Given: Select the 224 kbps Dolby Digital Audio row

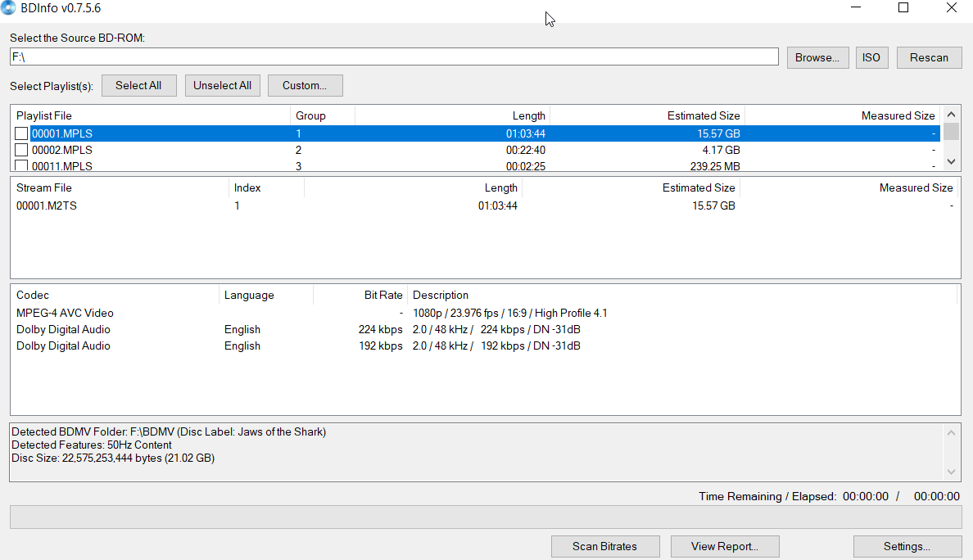Looking at the screenshot, I should point(484,329).
